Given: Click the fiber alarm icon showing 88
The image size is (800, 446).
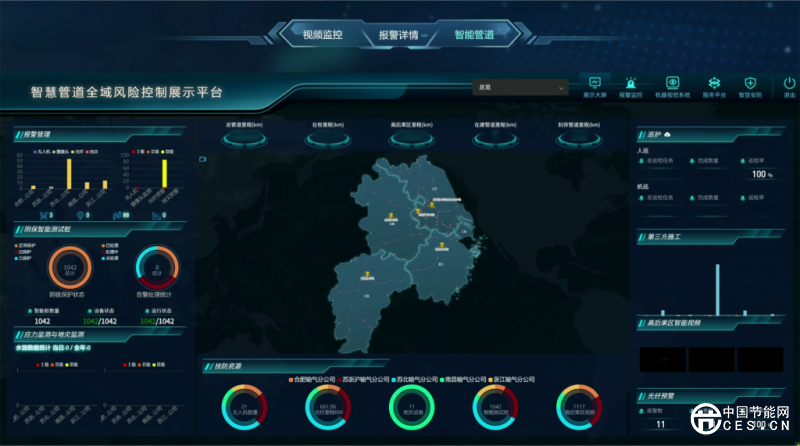Looking at the screenshot, I should point(116,215).
